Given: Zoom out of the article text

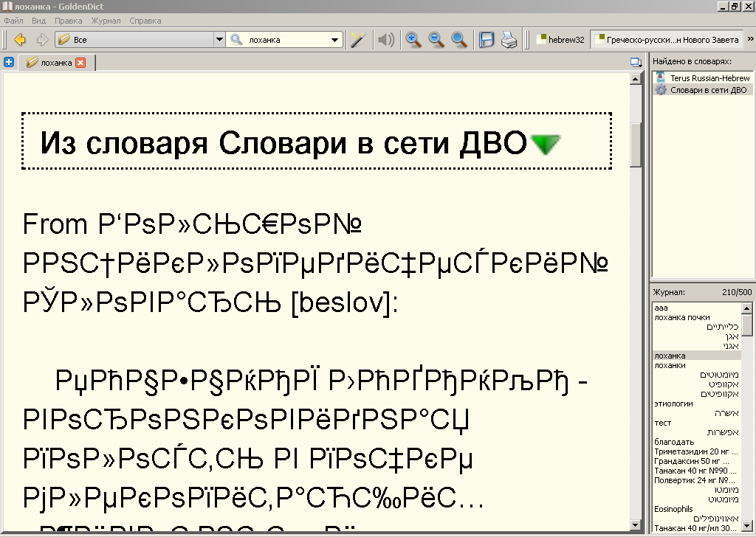Looking at the screenshot, I should tap(436, 40).
